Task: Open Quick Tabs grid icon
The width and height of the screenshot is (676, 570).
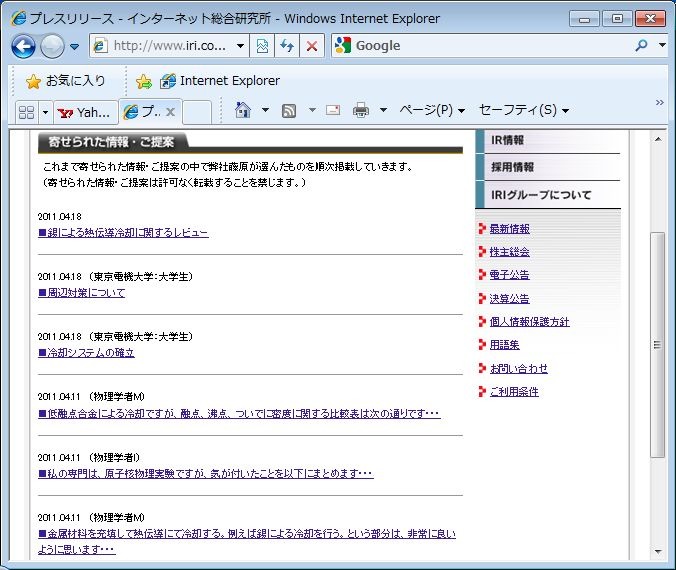Action: point(27,113)
